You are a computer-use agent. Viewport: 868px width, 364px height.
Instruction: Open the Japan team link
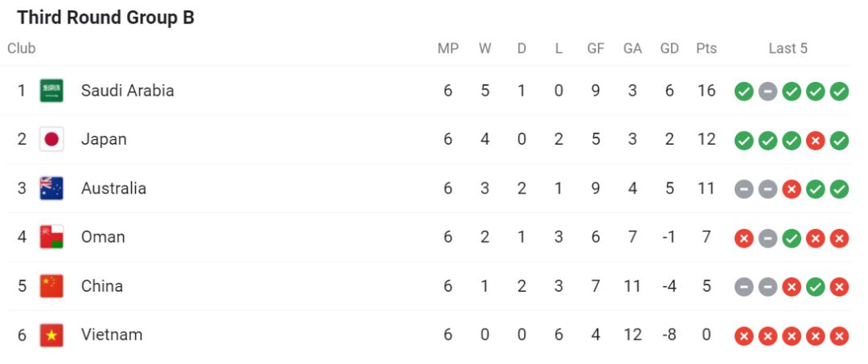tap(104, 140)
